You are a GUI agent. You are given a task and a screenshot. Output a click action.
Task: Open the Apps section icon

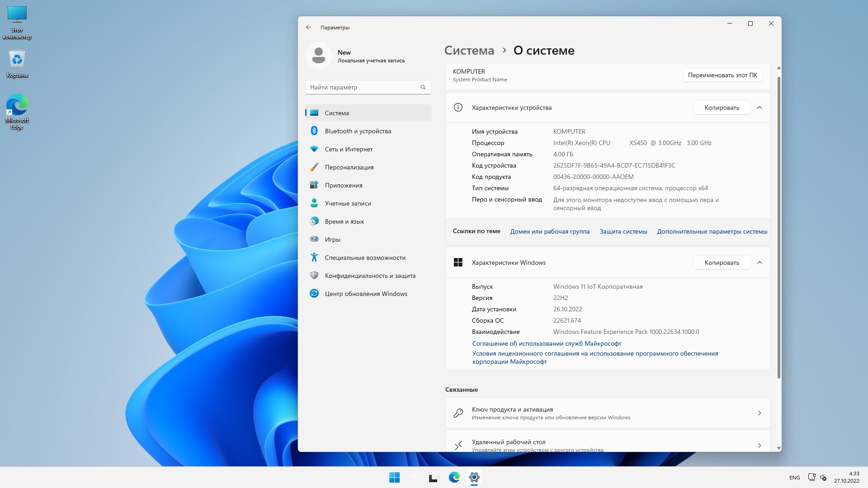coord(314,185)
